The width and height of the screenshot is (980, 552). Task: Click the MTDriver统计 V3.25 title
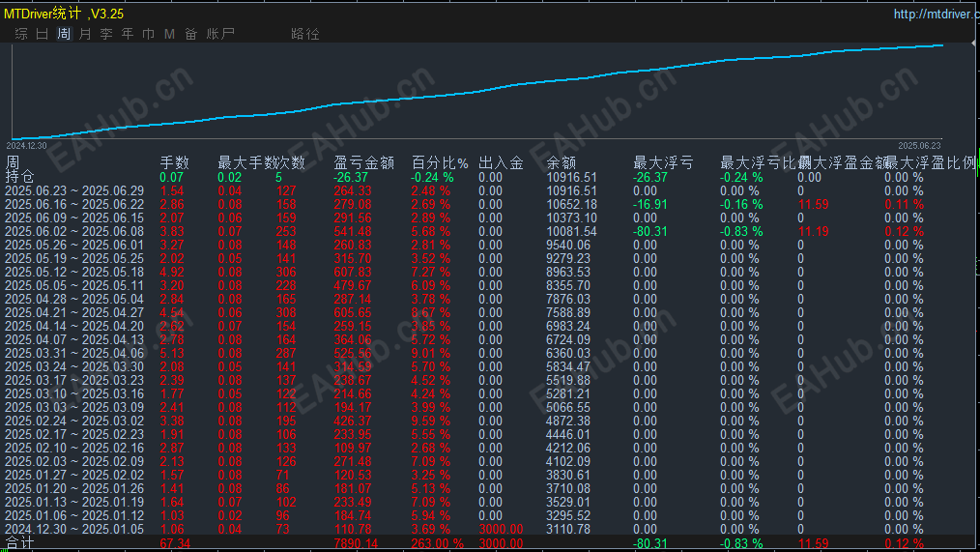(64, 14)
